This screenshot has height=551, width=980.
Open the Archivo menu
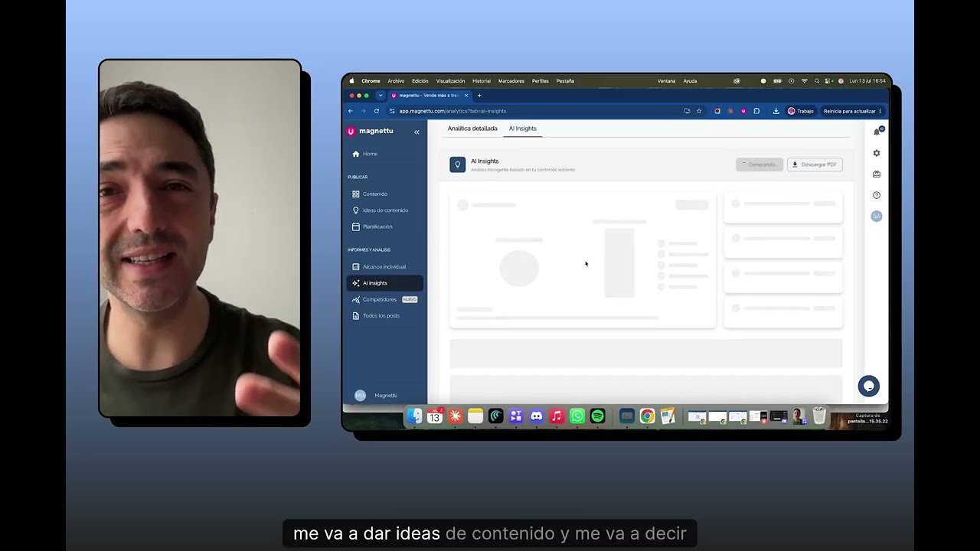click(396, 81)
